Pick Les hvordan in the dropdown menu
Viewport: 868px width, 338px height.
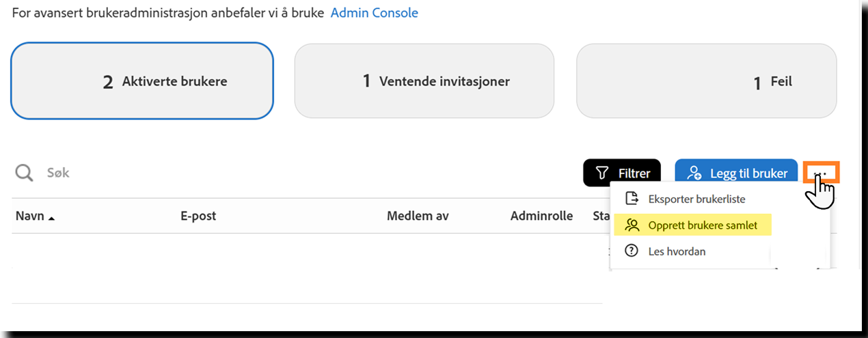[x=677, y=251]
